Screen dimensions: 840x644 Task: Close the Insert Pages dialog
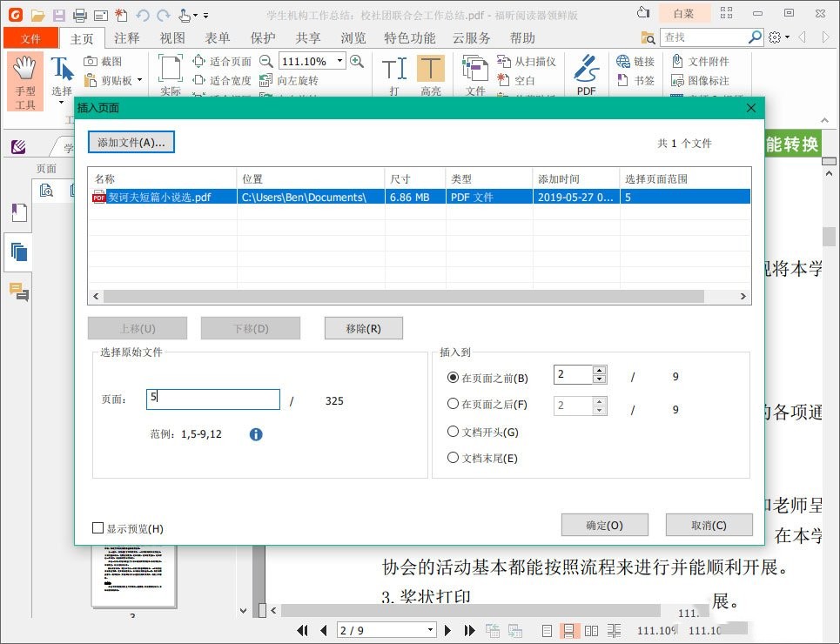751,108
